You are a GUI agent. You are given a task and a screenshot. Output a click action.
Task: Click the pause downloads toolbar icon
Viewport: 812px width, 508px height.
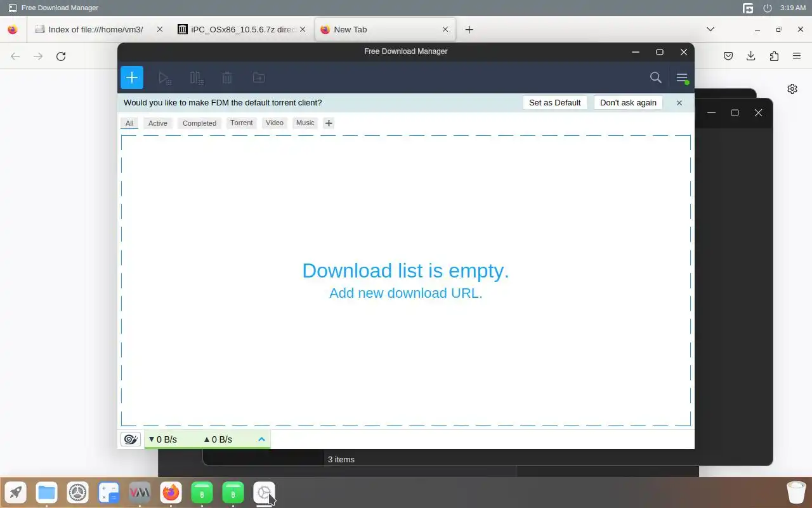[197, 78]
